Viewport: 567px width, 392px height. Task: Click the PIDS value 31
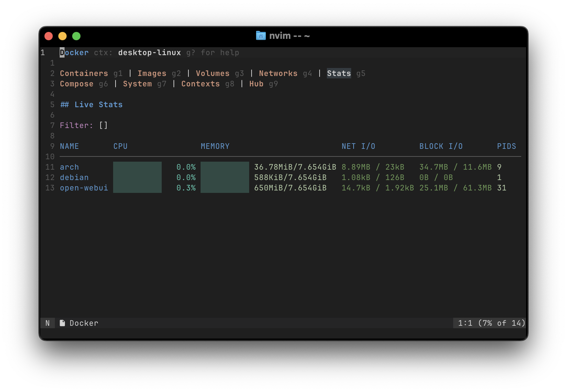(x=502, y=188)
